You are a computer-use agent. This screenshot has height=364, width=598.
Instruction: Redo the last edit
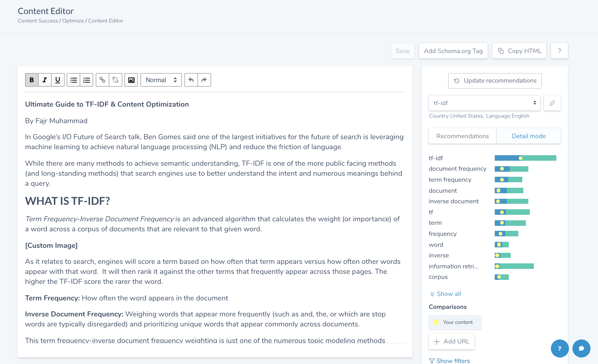click(204, 80)
